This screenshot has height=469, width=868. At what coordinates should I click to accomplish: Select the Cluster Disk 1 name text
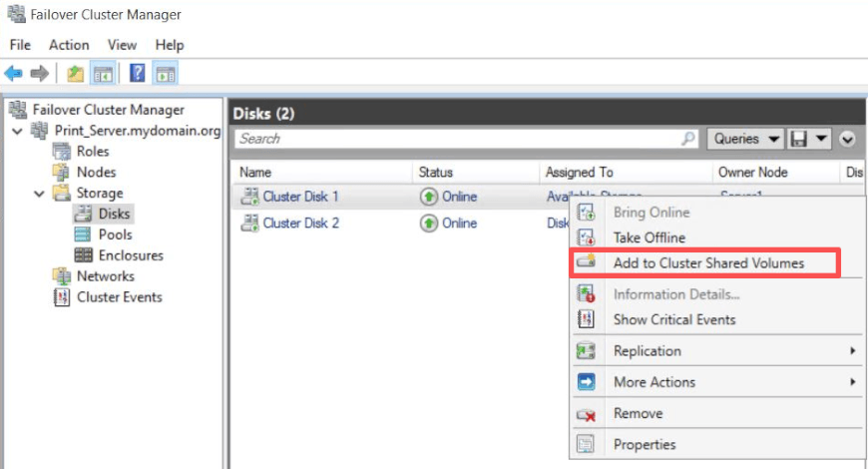click(300, 197)
